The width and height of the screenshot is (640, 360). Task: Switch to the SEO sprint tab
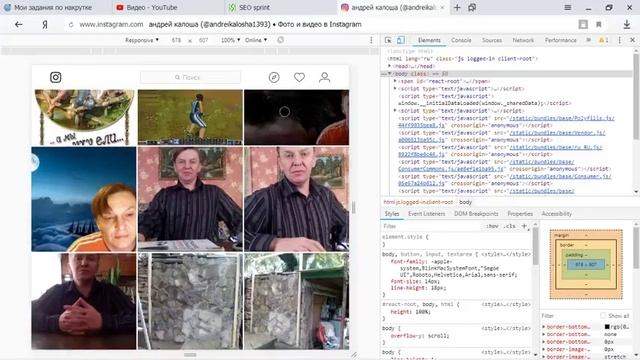click(x=280, y=7)
